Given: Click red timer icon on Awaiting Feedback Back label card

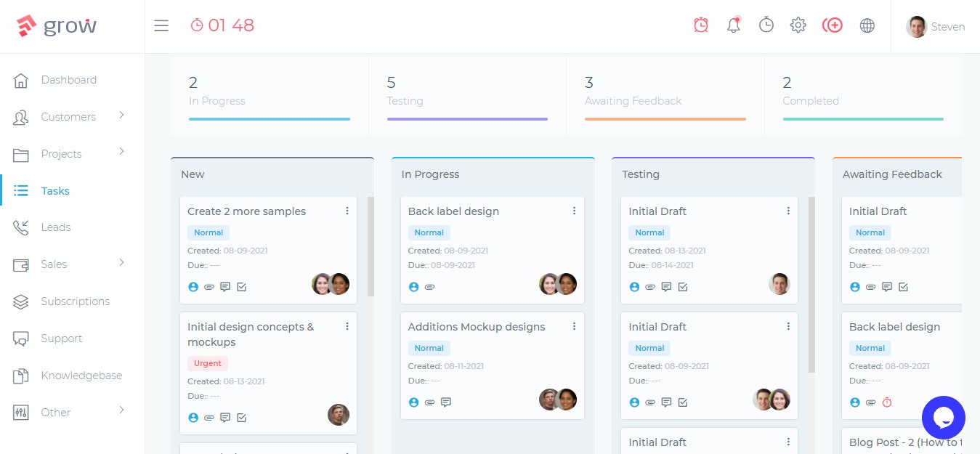Looking at the screenshot, I should (887, 402).
